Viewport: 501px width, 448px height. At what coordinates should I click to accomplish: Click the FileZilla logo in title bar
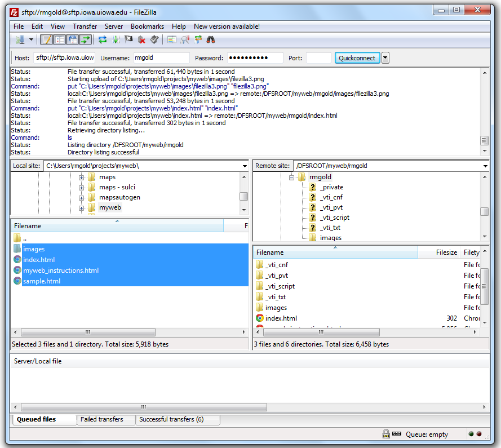click(14, 12)
